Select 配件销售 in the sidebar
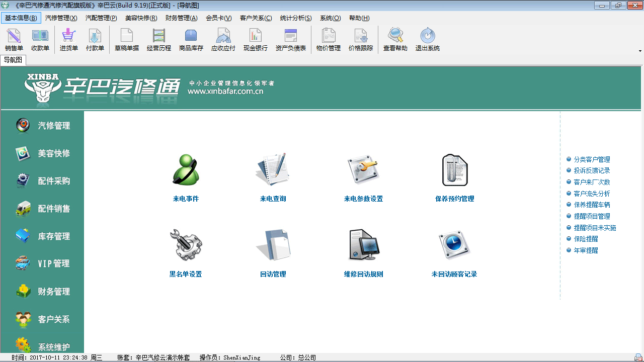644x362 pixels. (43, 209)
